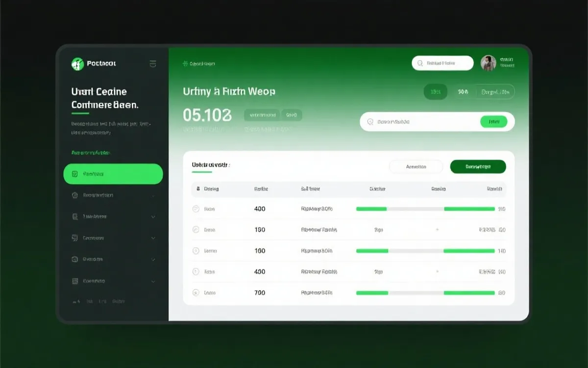588x368 pixels.
Task: Click into the small header search field
Action: coord(447,63)
